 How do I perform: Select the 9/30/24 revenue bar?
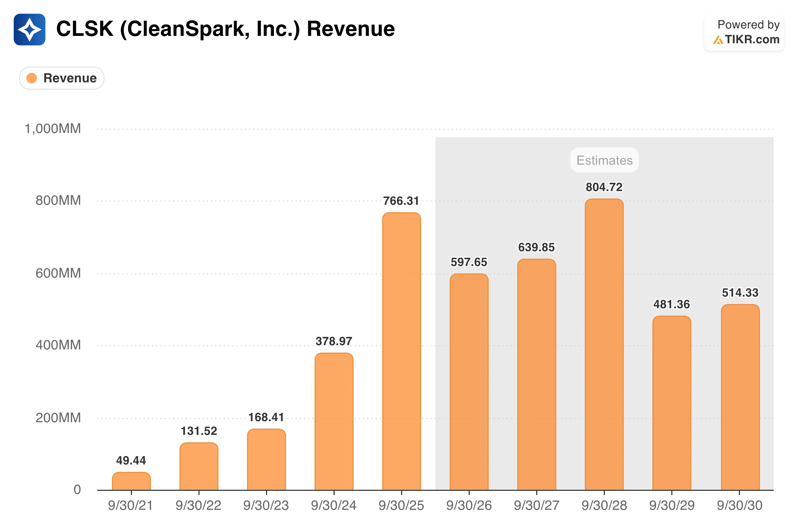coord(334,421)
